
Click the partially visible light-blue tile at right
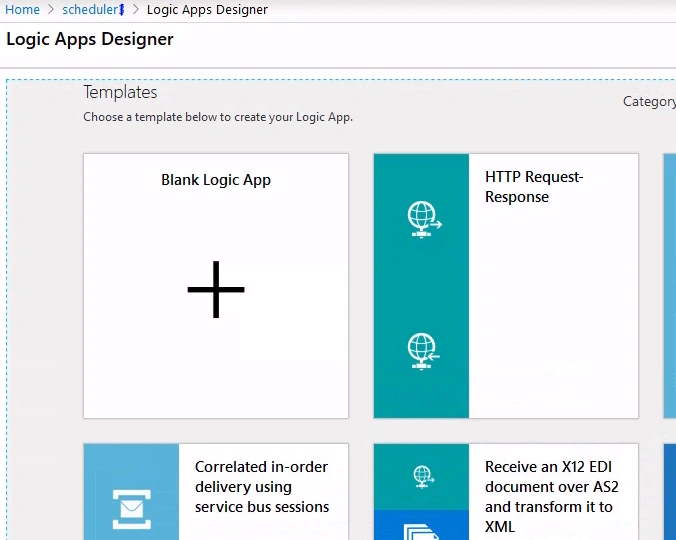point(670,286)
